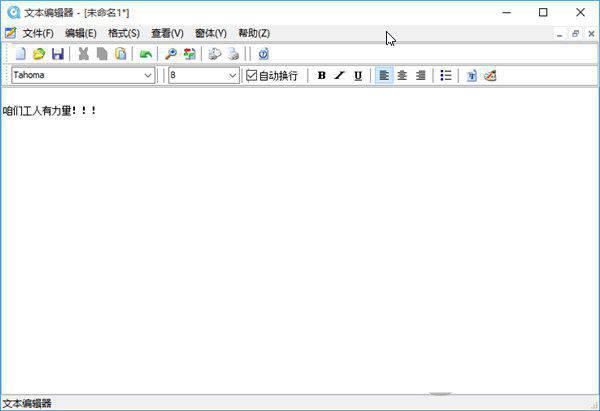Screen dimensions: 600x411
Task: Click the window title 文本编辑器 - [未命名1*]
Action: (77, 13)
